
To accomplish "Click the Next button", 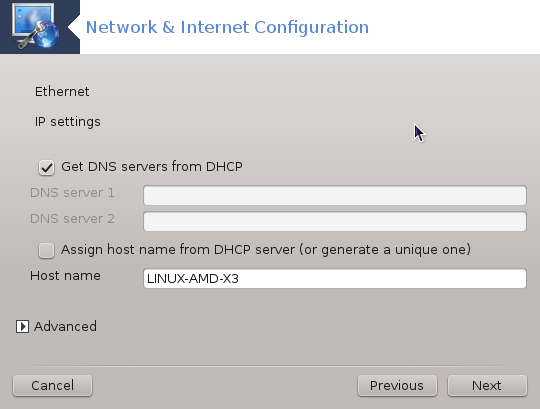I will (487, 386).
